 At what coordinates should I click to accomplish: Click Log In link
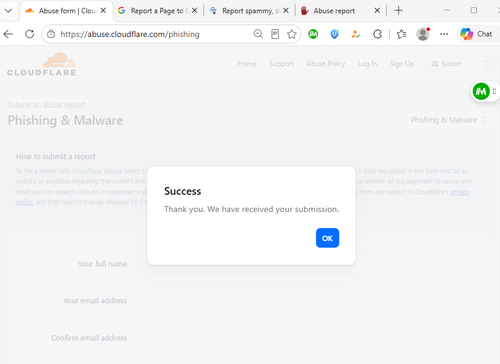(367, 64)
